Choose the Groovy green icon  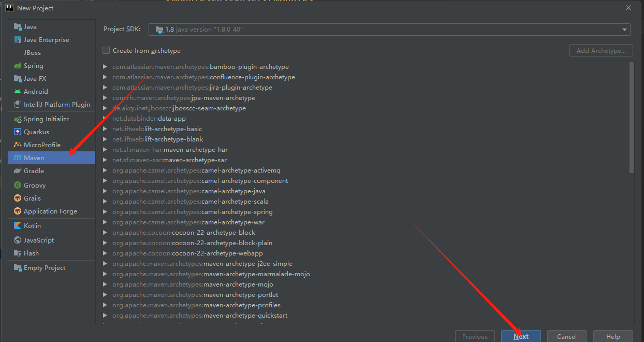18,186
